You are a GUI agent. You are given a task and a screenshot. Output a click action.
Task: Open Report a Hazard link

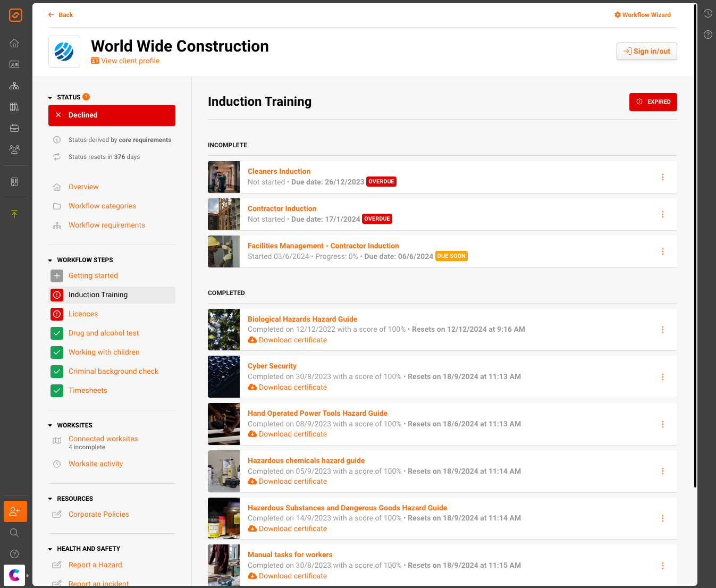click(95, 565)
